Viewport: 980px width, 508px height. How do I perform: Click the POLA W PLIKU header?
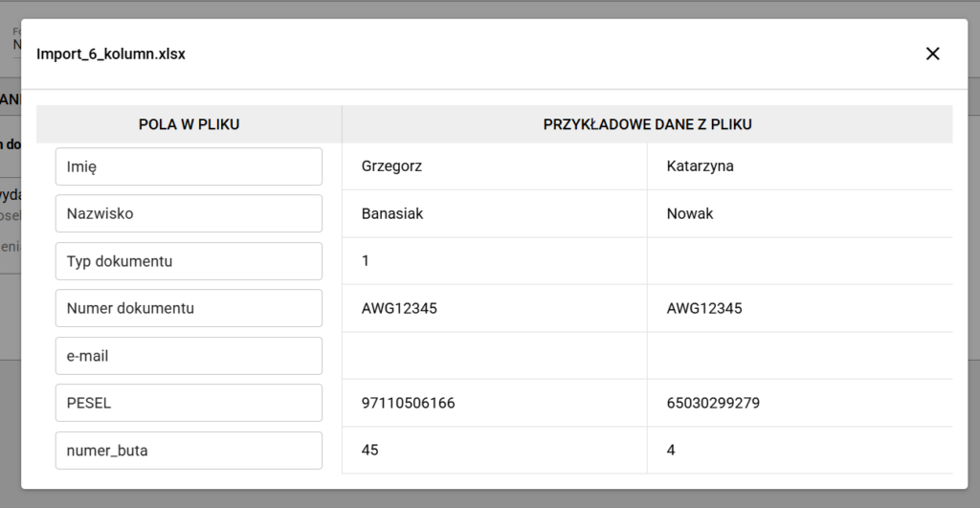(x=189, y=124)
